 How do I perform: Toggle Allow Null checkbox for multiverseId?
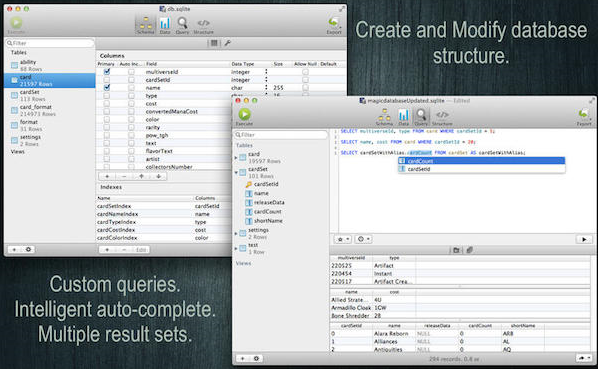(x=305, y=72)
